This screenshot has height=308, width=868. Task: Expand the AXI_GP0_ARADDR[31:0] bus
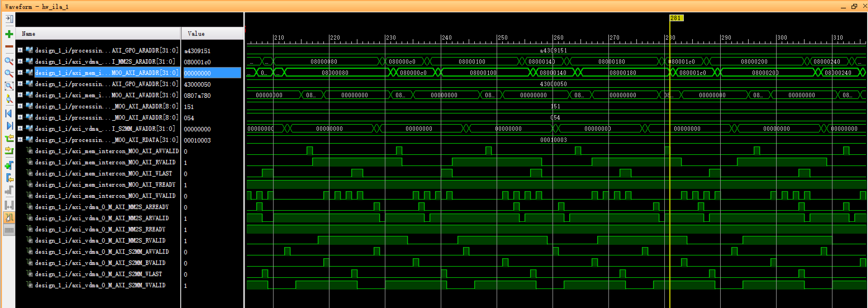pyautogui.click(x=20, y=50)
